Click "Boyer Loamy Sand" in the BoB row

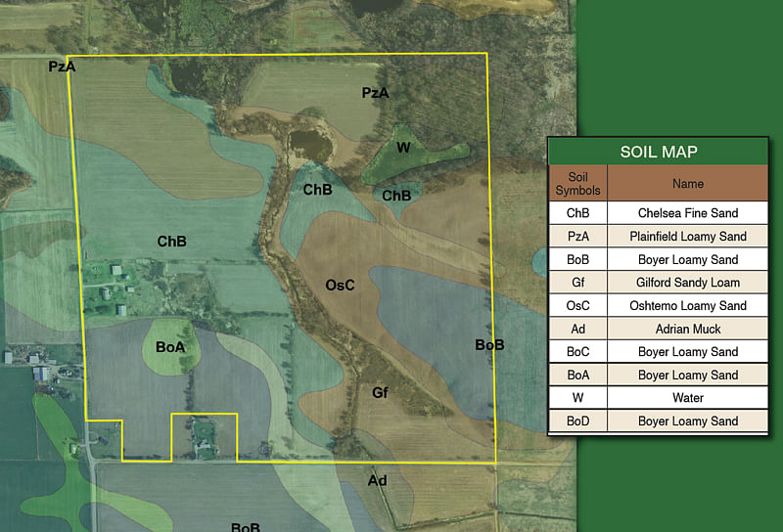688,259
